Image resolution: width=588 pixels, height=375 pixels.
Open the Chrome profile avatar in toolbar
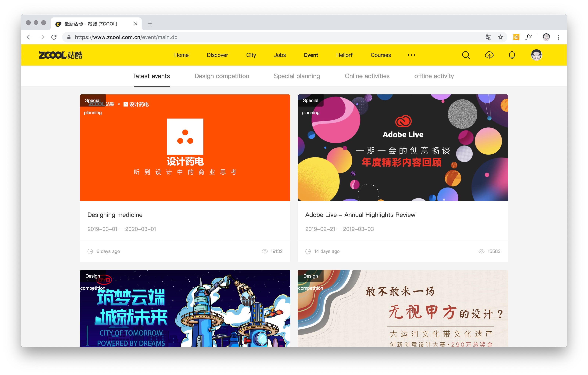(x=546, y=37)
